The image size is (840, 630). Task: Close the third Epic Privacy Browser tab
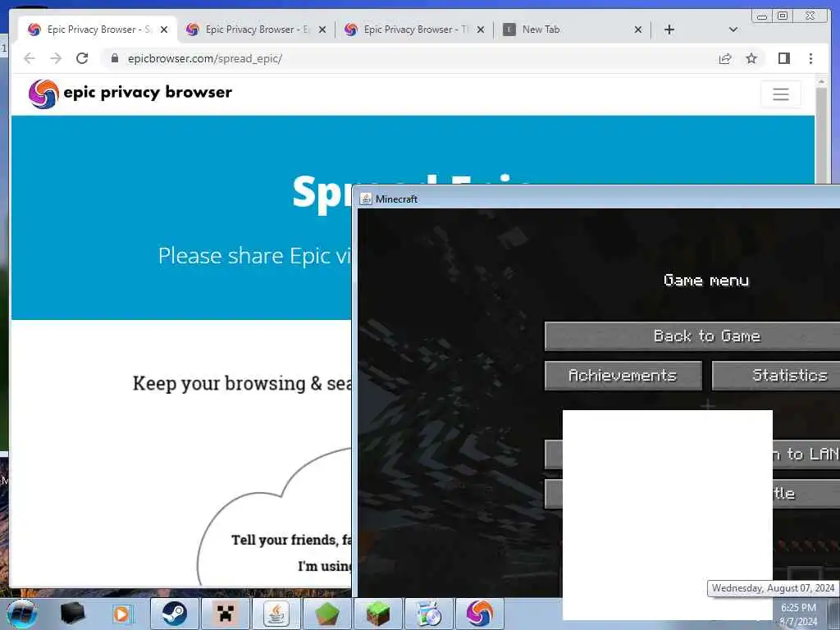click(x=481, y=30)
